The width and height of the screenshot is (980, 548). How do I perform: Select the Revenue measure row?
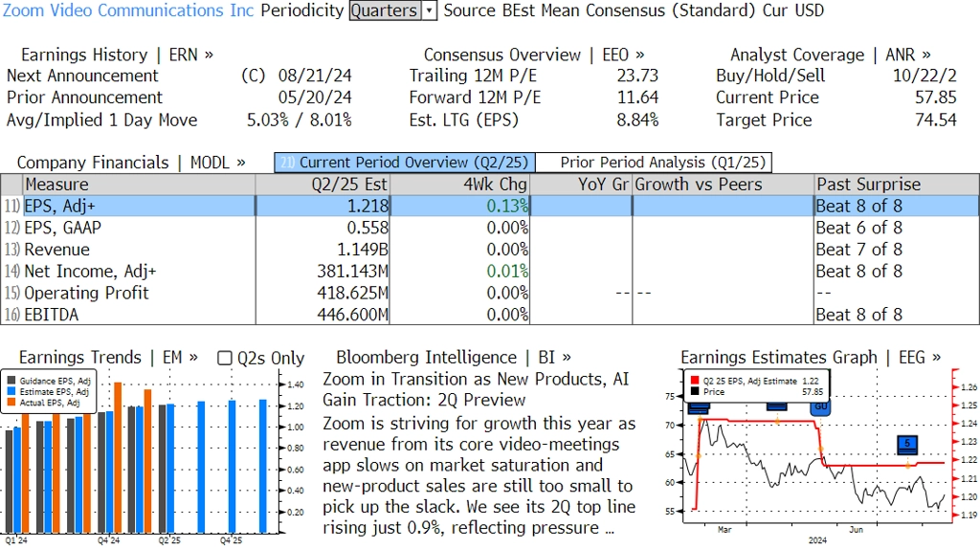[490, 250]
